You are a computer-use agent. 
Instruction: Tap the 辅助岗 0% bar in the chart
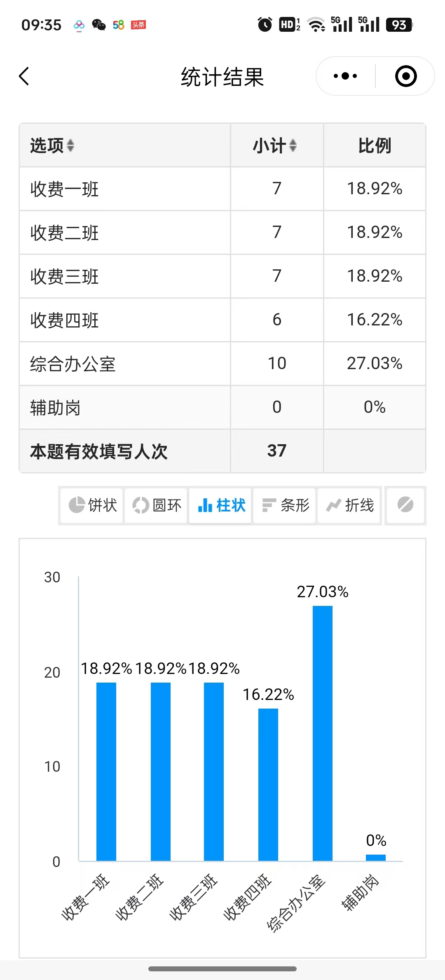376,857
